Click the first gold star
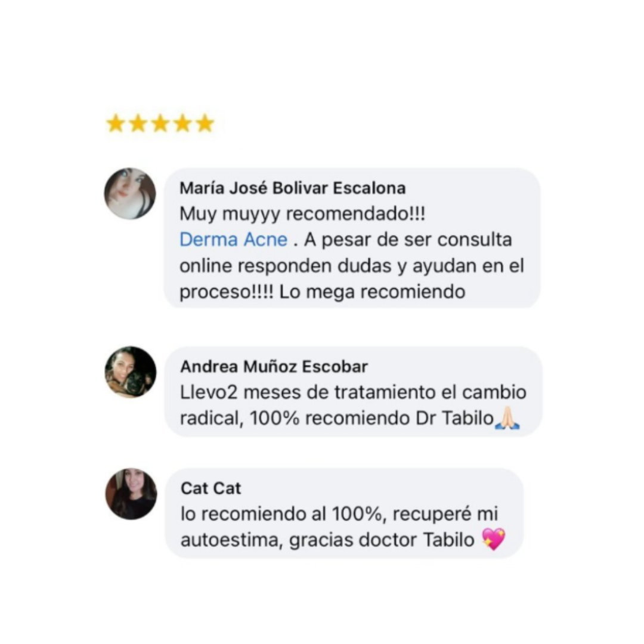 click(x=116, y=123)
